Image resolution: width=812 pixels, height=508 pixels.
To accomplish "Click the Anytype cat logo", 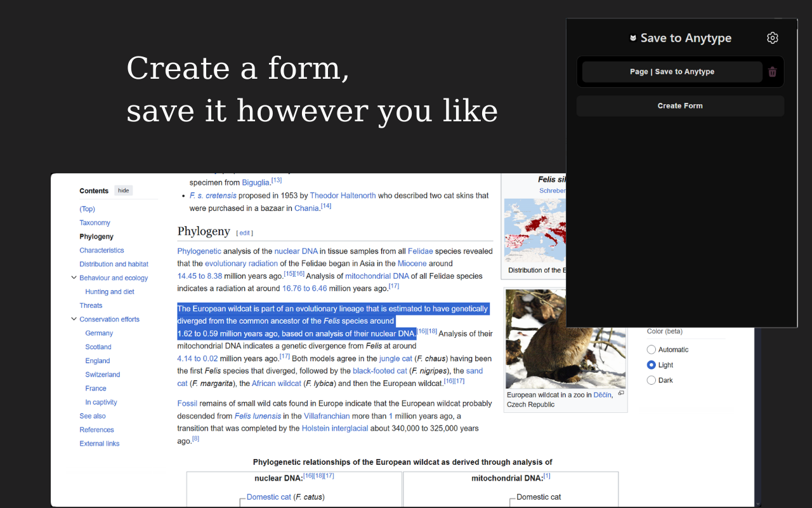I will pos(633,37).
